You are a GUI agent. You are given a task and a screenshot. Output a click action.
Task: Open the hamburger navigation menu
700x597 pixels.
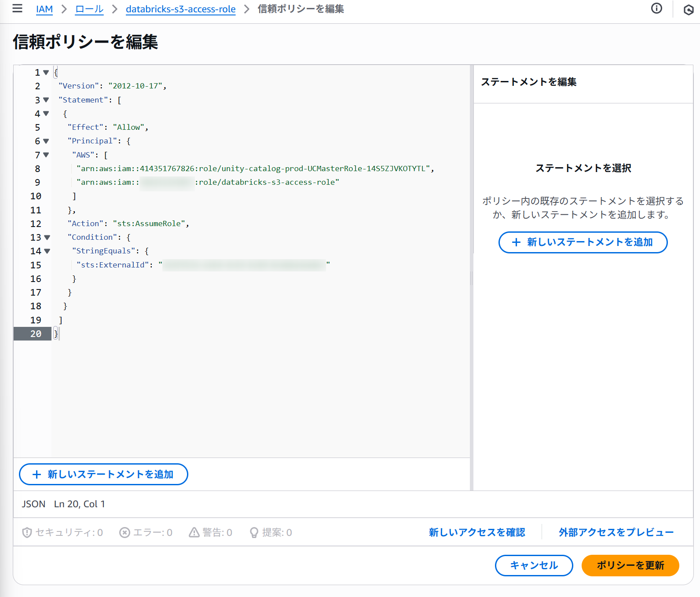click(x=17, y=8)
